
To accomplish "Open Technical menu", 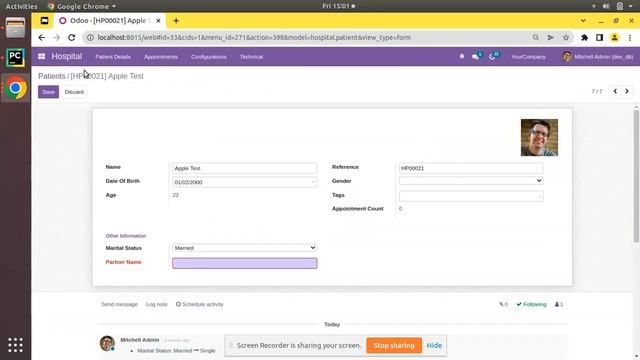I will pos(251,57).
